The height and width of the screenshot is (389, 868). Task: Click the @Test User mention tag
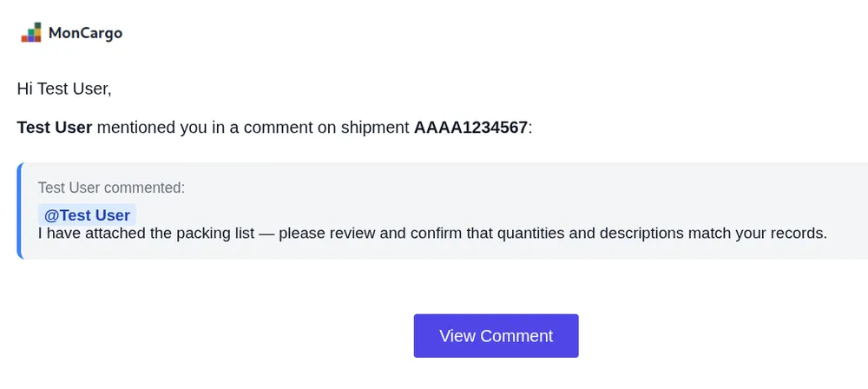click(87, 215)
